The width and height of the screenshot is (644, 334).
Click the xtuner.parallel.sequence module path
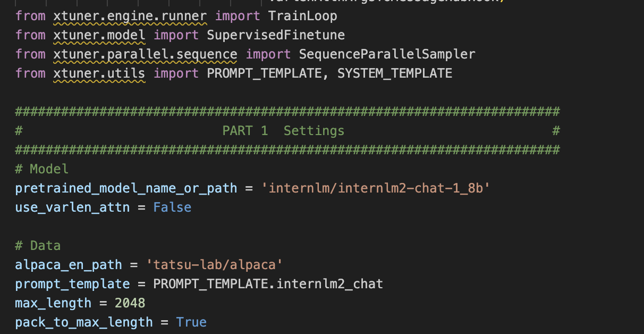(145, 54)
